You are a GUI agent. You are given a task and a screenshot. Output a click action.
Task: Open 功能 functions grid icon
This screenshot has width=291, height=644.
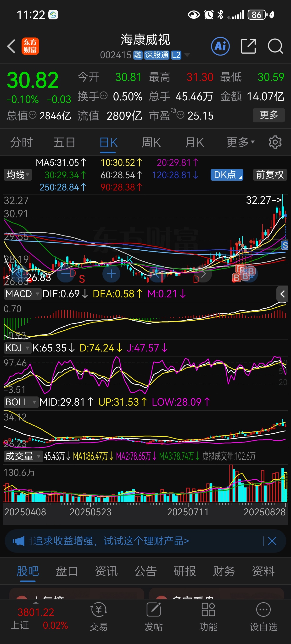tap(208, 616)
